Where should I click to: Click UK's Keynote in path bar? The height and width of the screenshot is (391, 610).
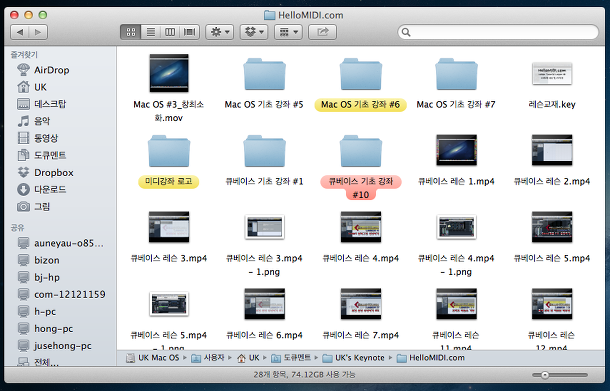pos(354,358)
